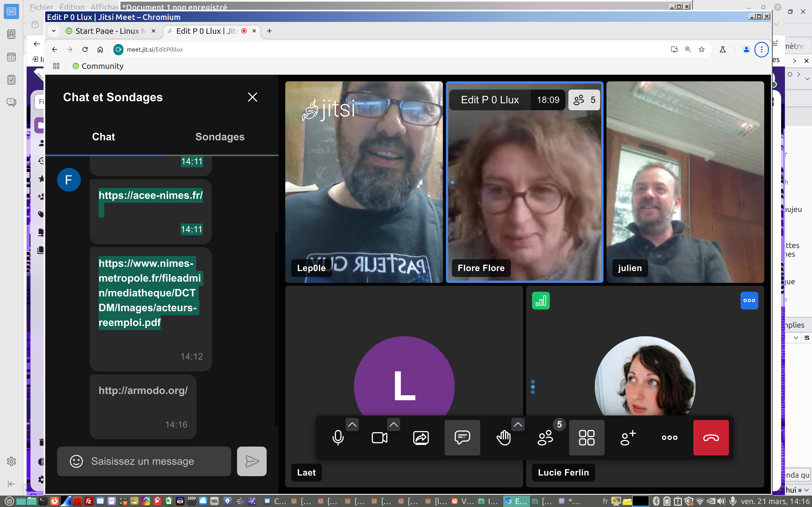Toggle the camera off

380,437
